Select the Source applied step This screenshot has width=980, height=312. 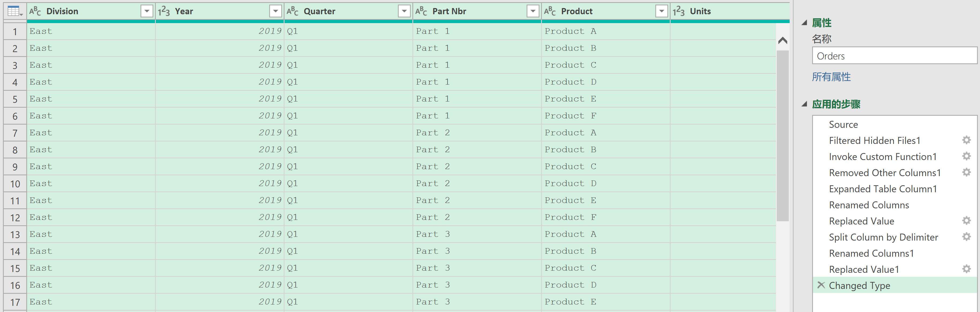(x=843, y=125)
